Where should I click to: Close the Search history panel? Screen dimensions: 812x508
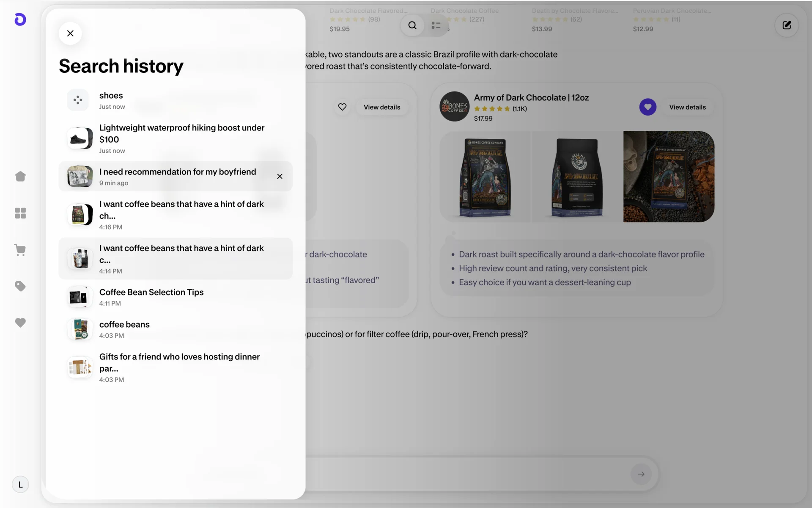point(70,33)
